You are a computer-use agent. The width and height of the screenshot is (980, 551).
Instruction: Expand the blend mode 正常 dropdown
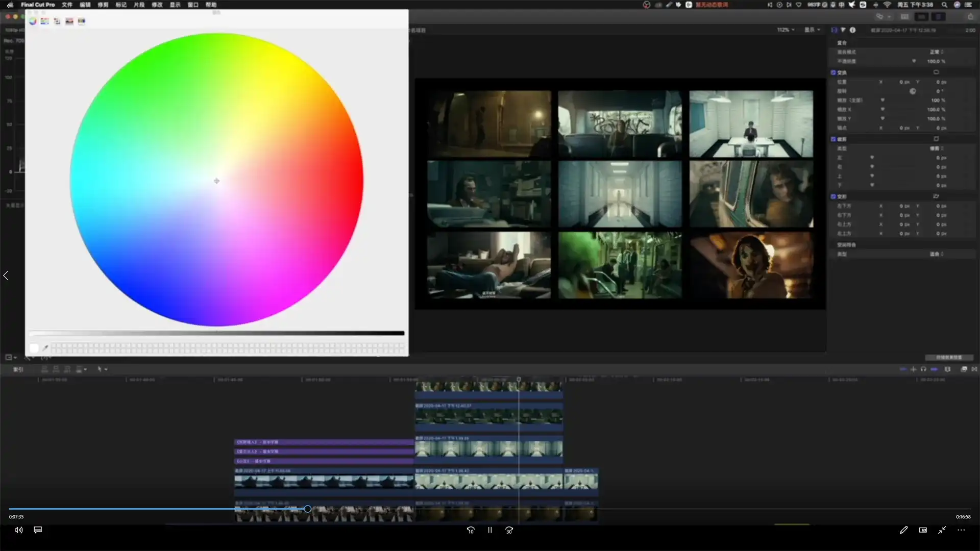(x=936, y=52)
